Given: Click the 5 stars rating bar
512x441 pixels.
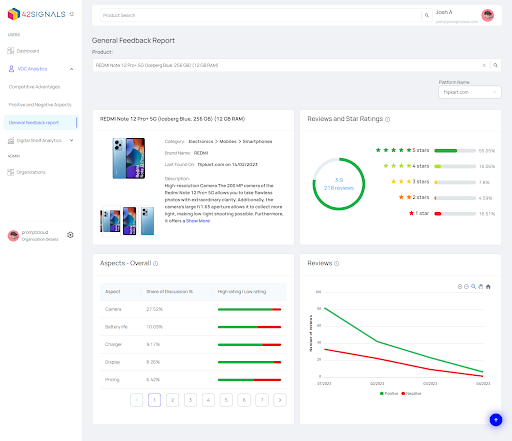Looking at the screenshot, I should point(455,151).
